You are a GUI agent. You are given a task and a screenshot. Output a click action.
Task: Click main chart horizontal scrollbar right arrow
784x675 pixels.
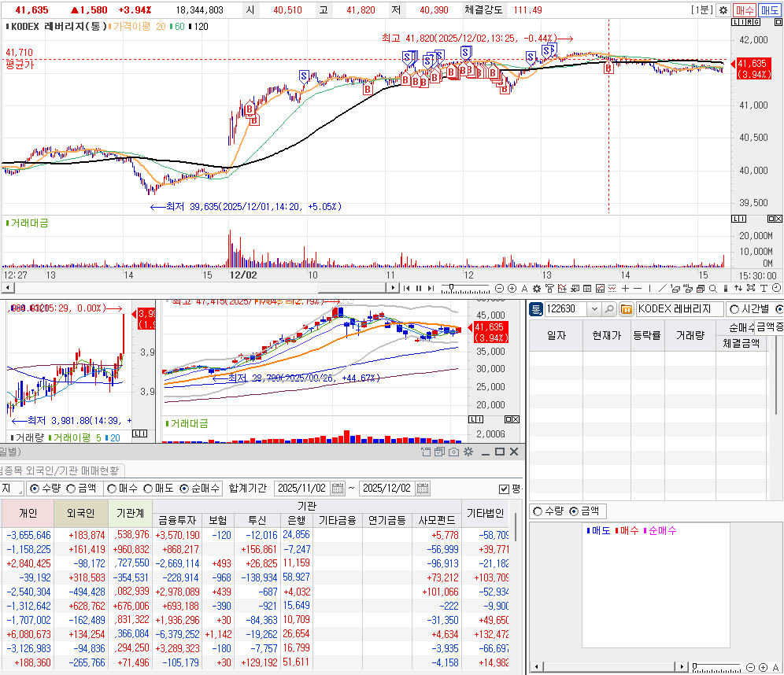(x=393, y=288)
